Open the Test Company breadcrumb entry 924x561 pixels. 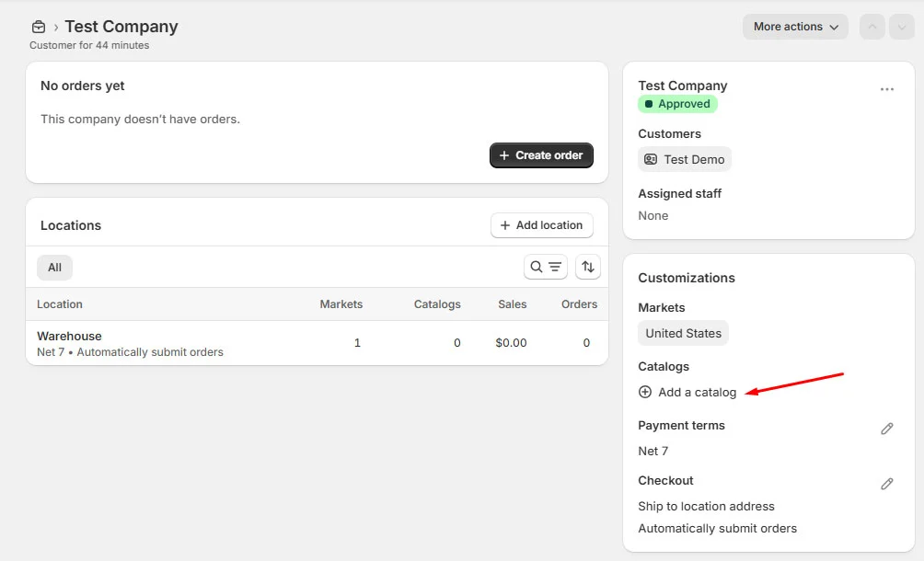click(x=121, y=26)
